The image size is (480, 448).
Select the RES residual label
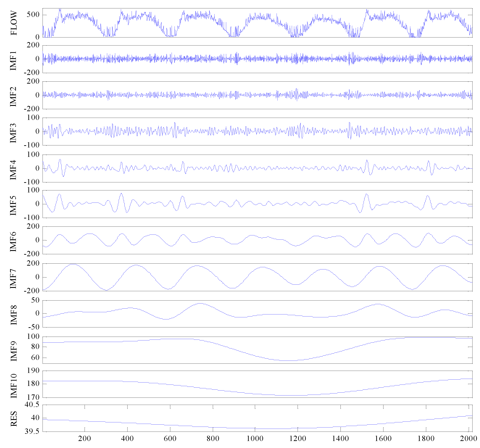click(14, 419)
